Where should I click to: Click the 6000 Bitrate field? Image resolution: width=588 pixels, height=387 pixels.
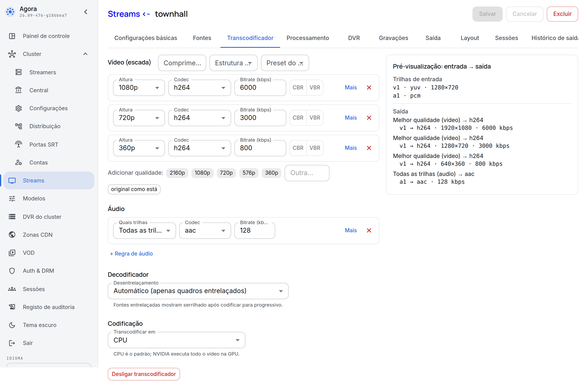click(260, 88)
